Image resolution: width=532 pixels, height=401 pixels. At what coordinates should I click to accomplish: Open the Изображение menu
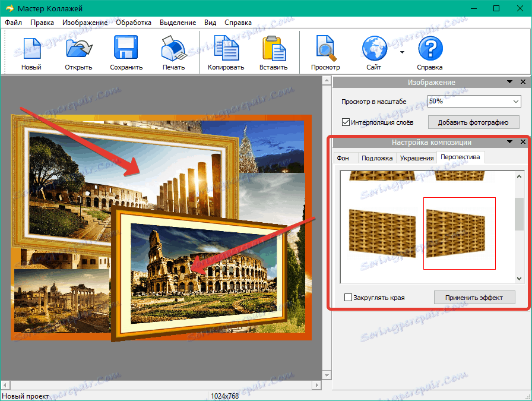coord(85,23)
